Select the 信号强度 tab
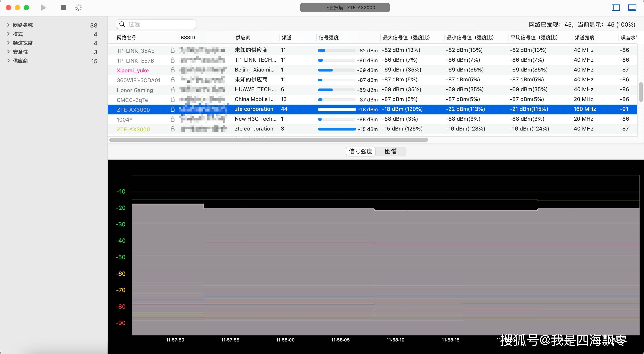This screenshot has height=354, width=644. [x=360, y=151]
